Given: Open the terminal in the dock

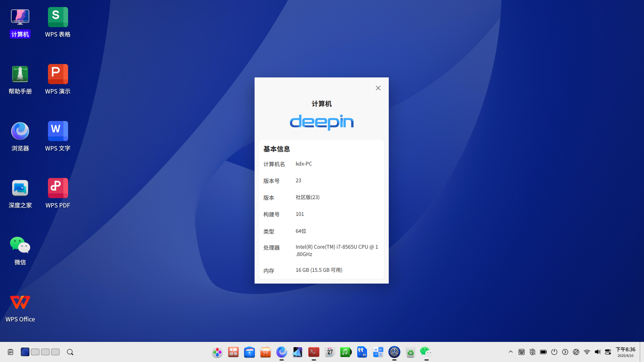Looking at the screenshot, I should (314, 352).
